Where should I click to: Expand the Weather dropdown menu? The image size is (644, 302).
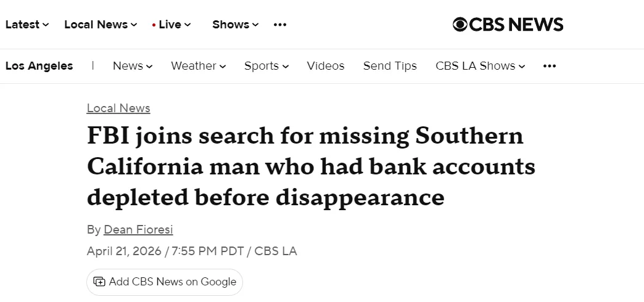[x=198, y=66]
